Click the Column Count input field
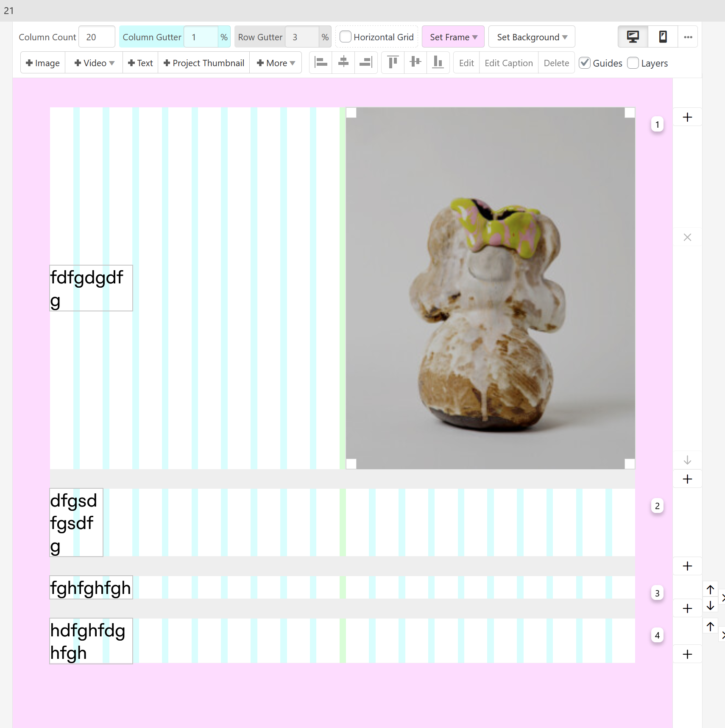 tap(97, 37)
